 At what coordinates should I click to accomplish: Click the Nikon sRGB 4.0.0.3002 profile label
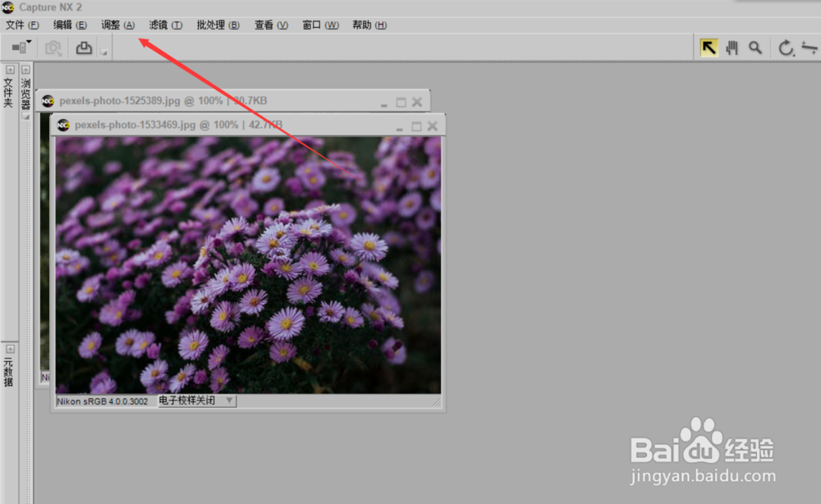pyautogui.click(x=103, y=401)
